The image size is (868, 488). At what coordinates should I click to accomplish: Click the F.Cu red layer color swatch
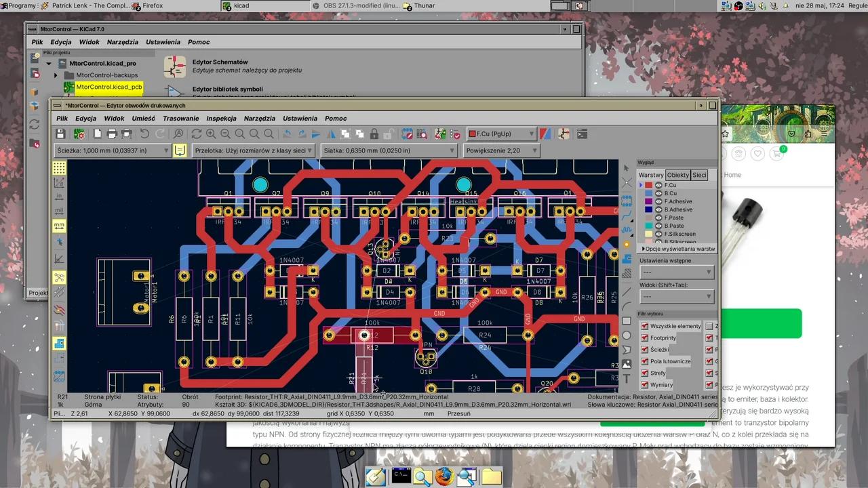(649, 184)
